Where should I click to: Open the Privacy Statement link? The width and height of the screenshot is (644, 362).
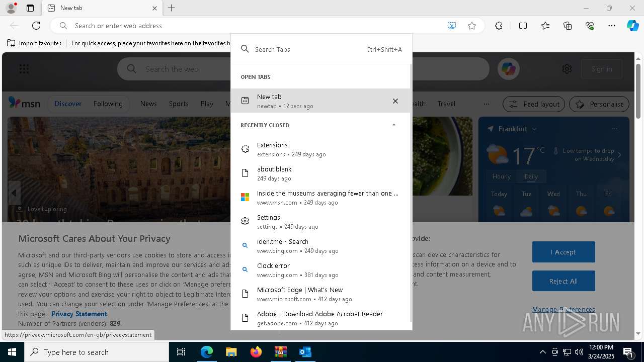point(79,314)
